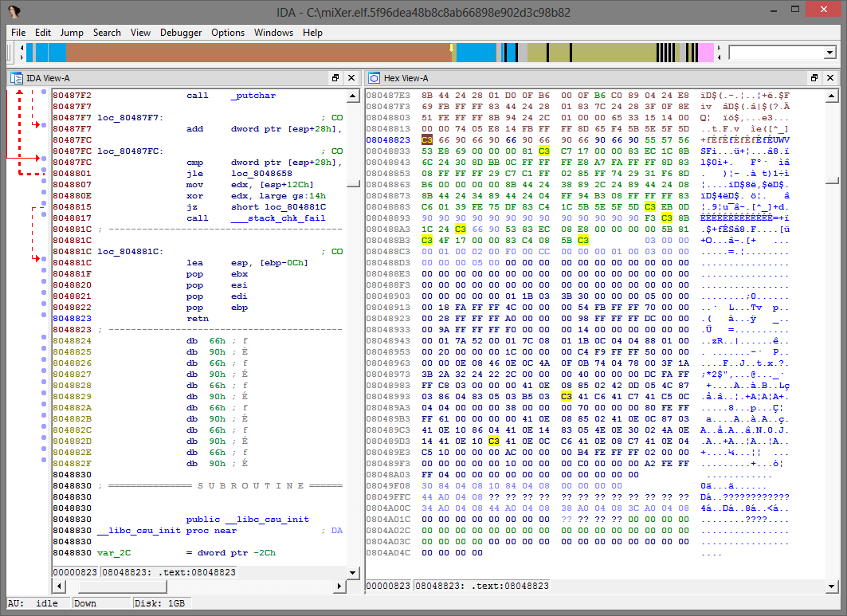Click the pop ebx instruction
This screenshot has width=847, height=616.
(x=218, y=274)
